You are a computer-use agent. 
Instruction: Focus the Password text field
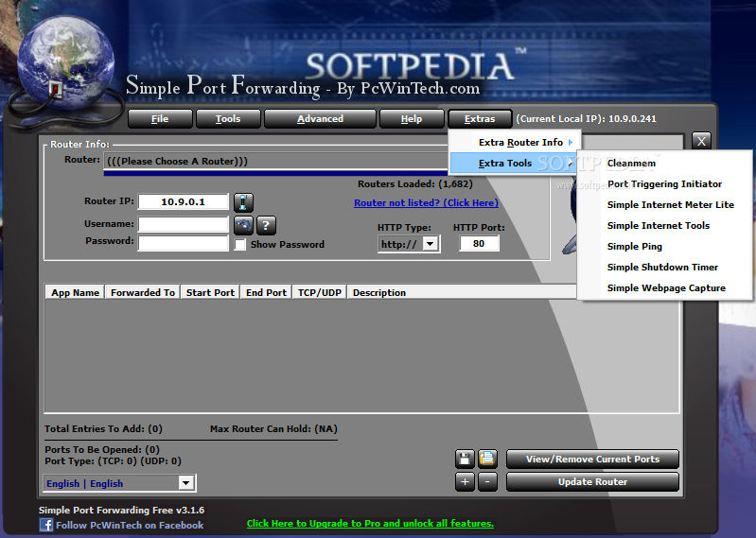[184, 243]
